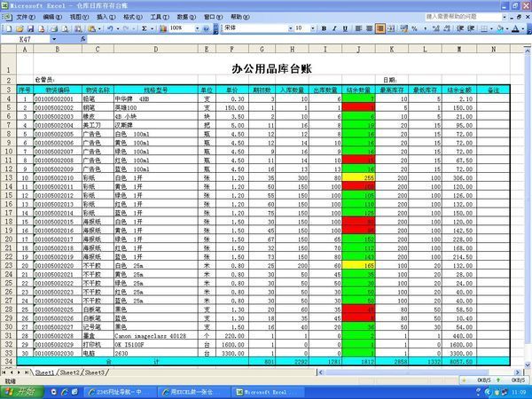Expand the borders style arrow
This screenshot has height=399, width=532.
point(491,28)
